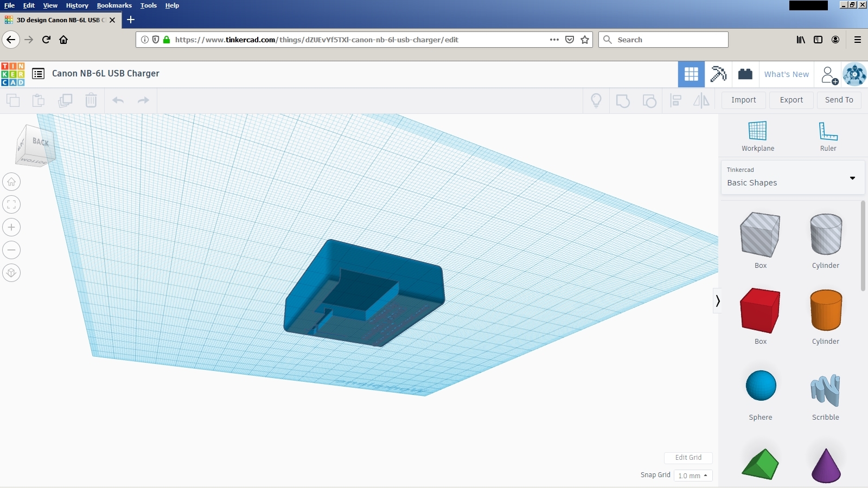The image size is (868, 488).
Task: Open the Blocks pickaxe mode
Action: [718, 74]
